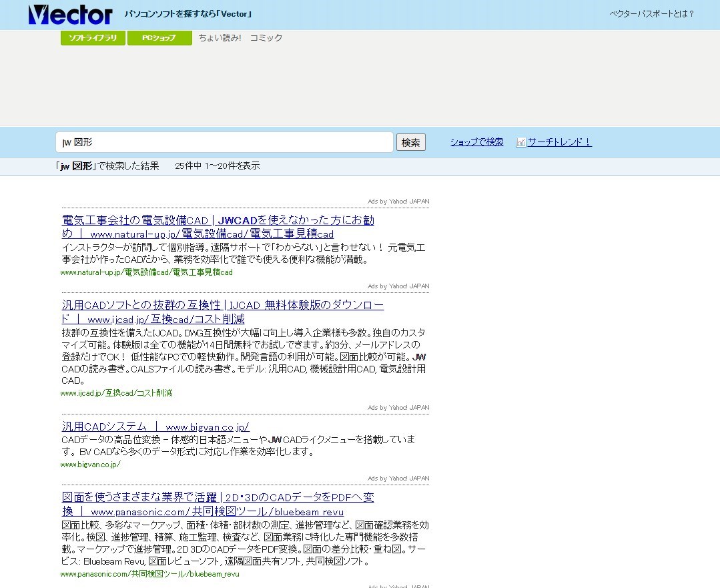Click Ads by Yahoo! JAPAN above IJCAD ad
This screenshot has width=720, height=588.
click(x=398, y=286)
